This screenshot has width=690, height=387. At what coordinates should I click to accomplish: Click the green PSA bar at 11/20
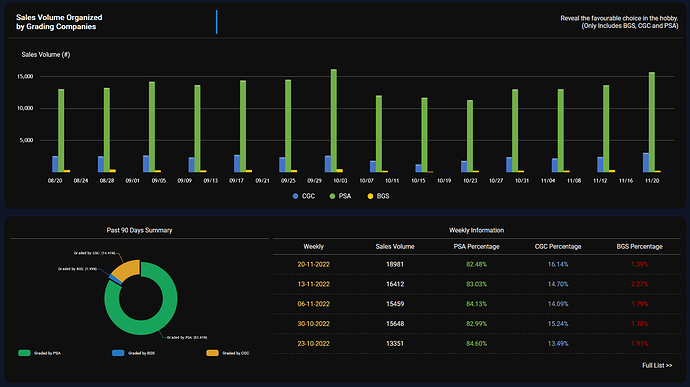point(652,122)
